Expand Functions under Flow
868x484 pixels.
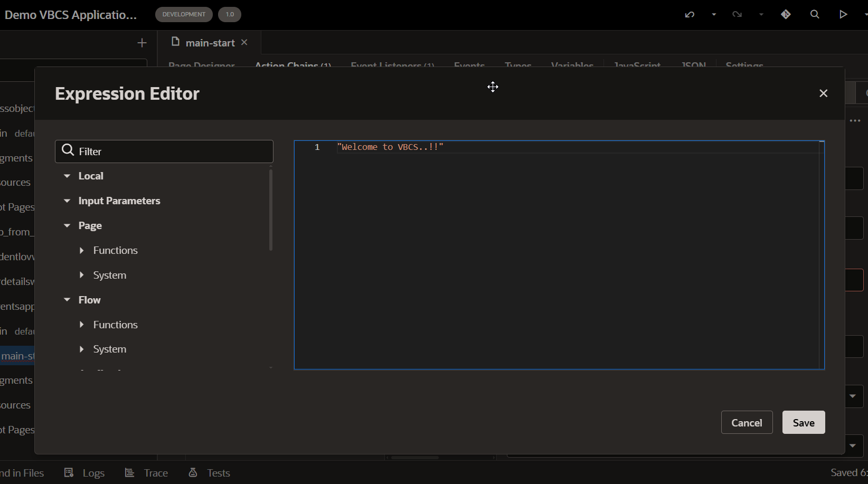[82, 325]
